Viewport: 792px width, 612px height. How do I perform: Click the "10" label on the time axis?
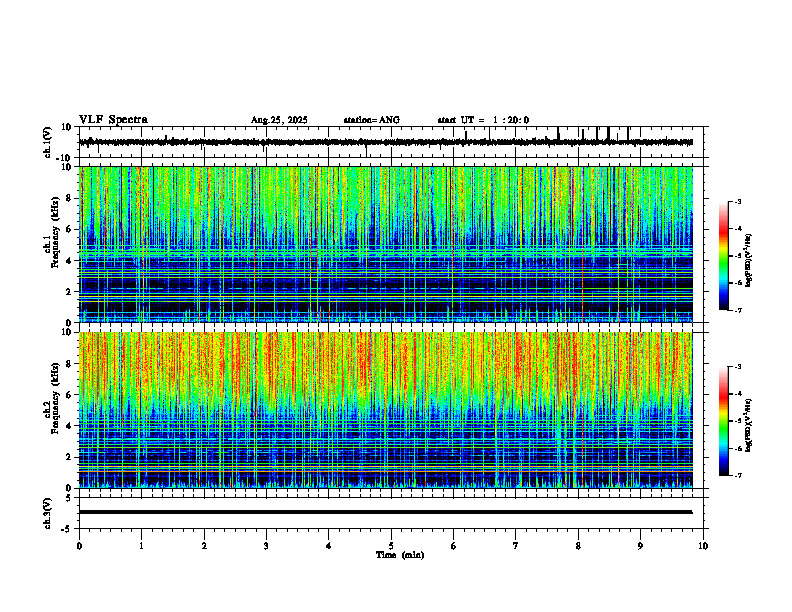703,546
